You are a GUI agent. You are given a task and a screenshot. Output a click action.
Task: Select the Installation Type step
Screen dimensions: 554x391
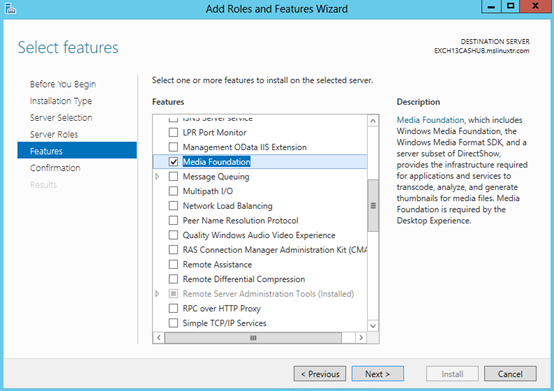[61, 101]
